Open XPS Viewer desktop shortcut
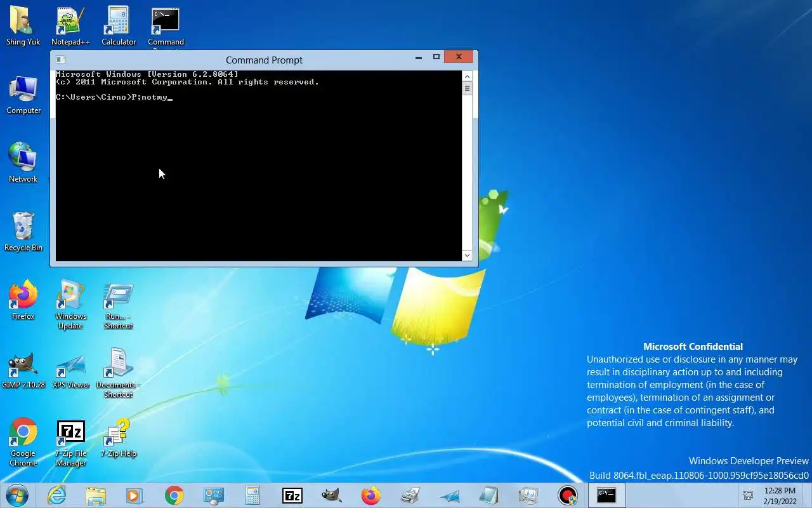Screen dimensions: 812x508 click(x=70, y=370)
